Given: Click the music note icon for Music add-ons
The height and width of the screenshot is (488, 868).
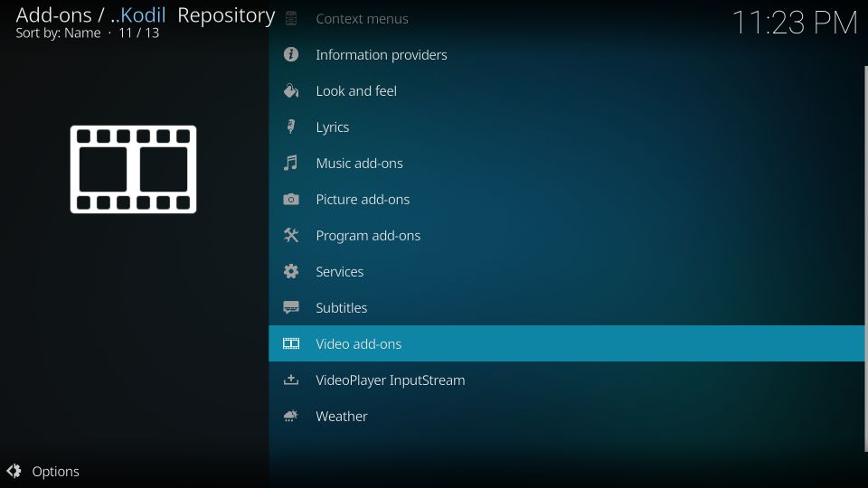Looking at the screenshot, I should coord(290,163).
